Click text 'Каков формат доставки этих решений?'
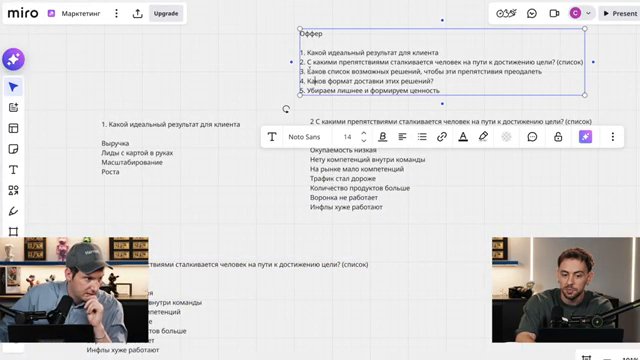The height and width of the screenshot is (360, 640). coord(370,81)
